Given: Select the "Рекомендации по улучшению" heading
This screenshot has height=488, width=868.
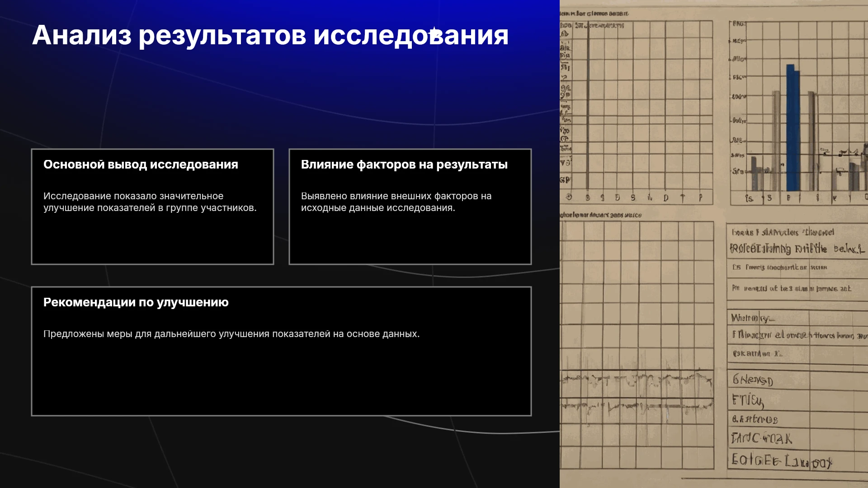Looking at the screenshot, I should coord(136,302).
